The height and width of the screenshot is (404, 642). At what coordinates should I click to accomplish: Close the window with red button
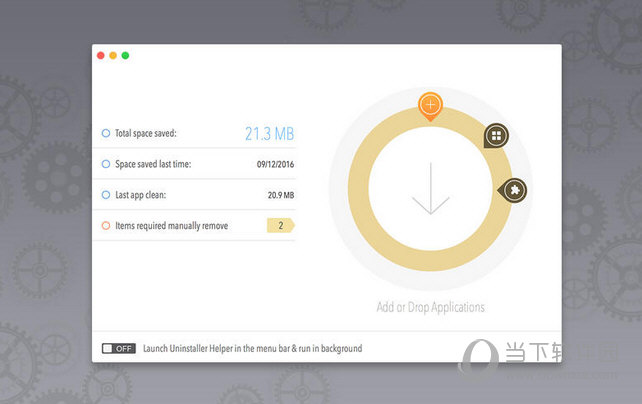coord(101,55)
